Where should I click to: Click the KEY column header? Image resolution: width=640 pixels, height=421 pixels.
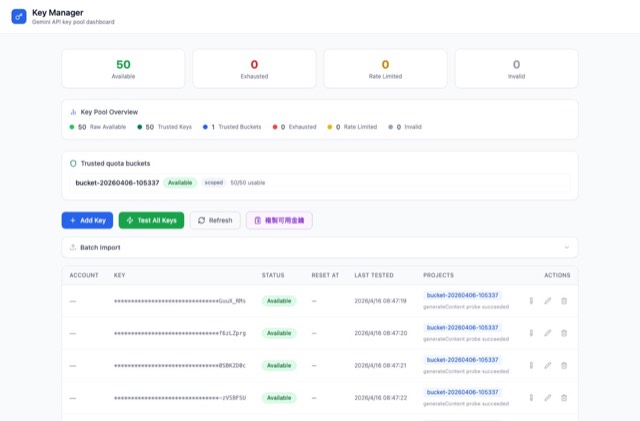[120, 275]
